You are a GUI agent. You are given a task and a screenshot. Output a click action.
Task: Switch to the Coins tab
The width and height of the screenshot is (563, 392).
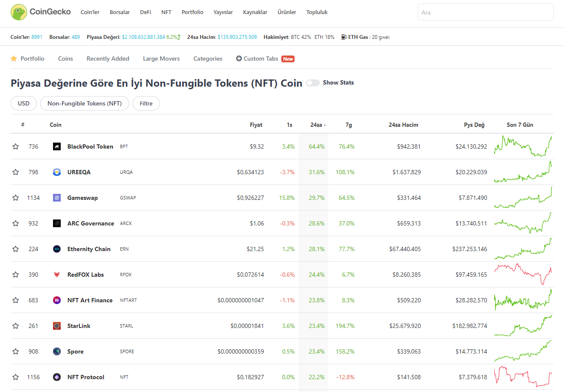[x=65, y=59]
